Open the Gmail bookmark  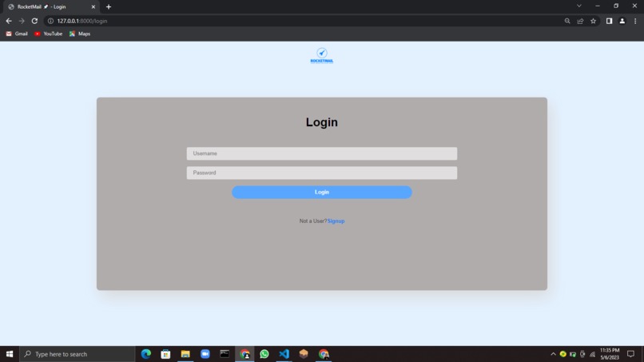point(17,34)
